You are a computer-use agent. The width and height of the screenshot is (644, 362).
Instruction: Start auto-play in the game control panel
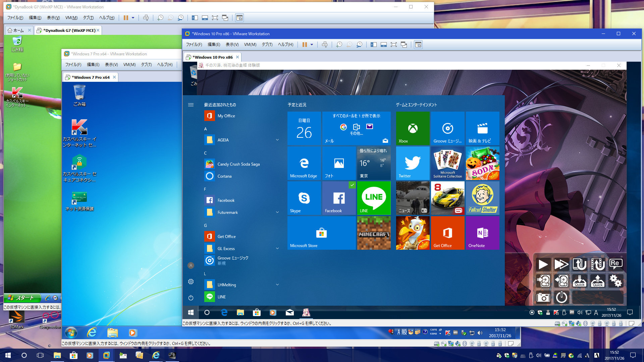(543, 264)
